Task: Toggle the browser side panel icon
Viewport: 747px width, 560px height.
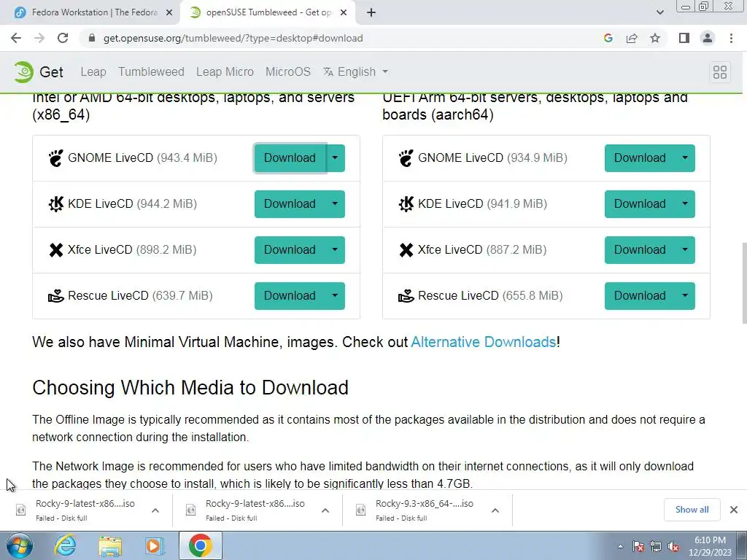Action: [x=684, y=38]
